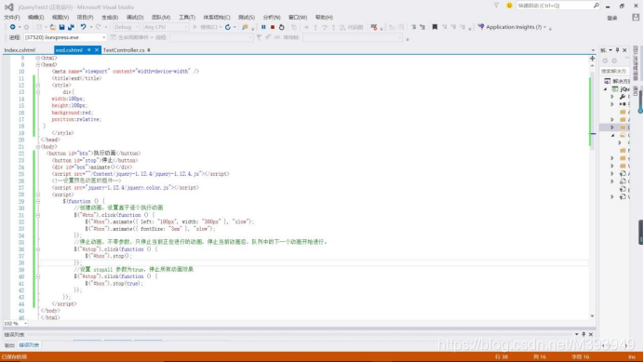This screenshot has width=644, height=362.
Task: Click the navigate backward arrow icon
Action: (13, 27)
